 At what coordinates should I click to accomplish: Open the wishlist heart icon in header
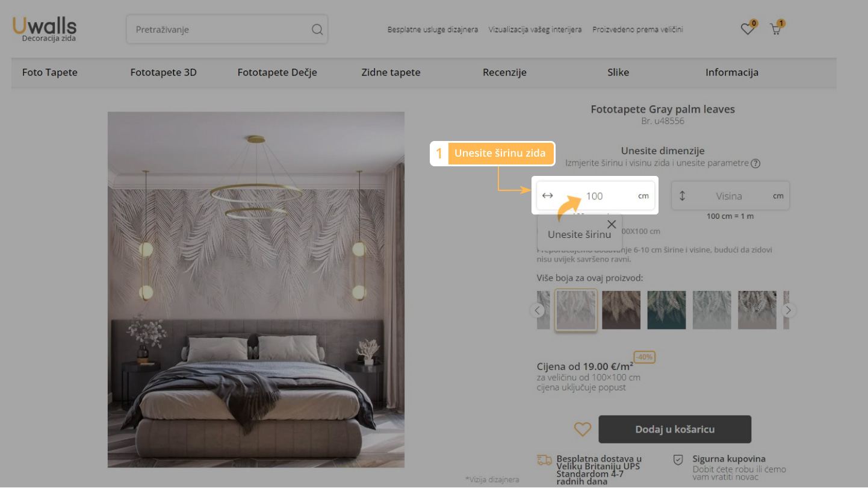coord(747,29)
